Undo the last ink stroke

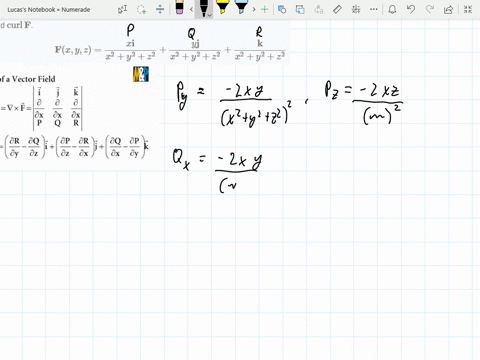411,9
